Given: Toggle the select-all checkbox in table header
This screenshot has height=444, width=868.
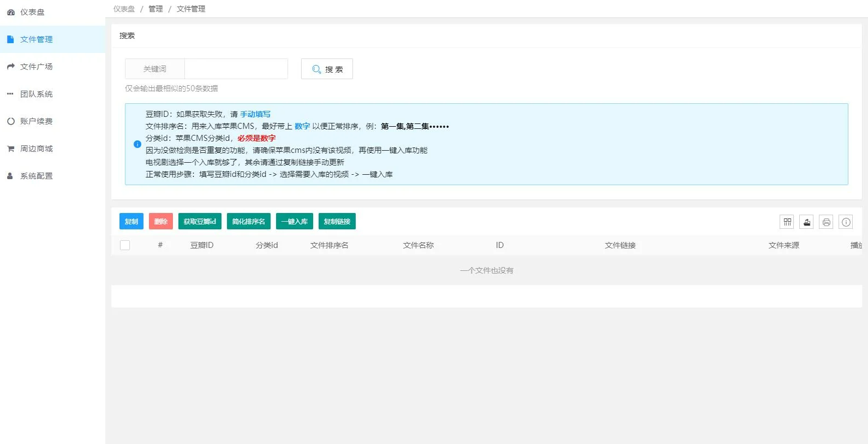Looking at the screenshot, I should pos(125,245).
